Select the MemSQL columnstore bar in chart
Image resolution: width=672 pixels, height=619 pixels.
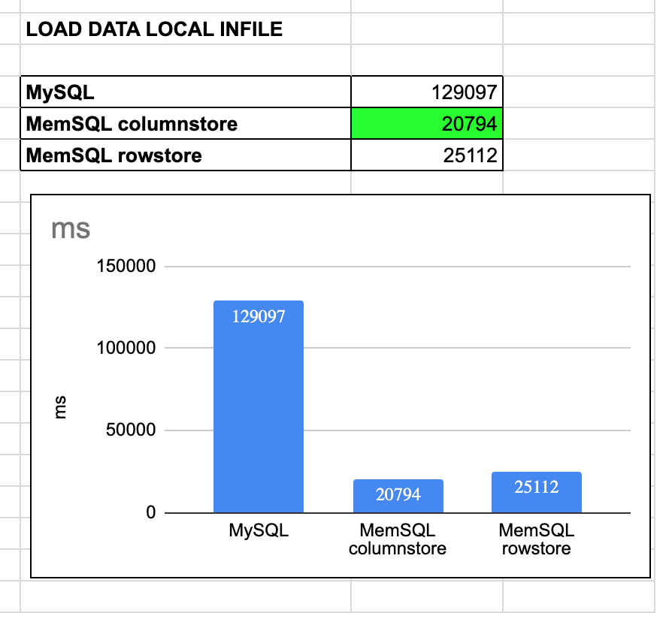click(x=398, y=496)
